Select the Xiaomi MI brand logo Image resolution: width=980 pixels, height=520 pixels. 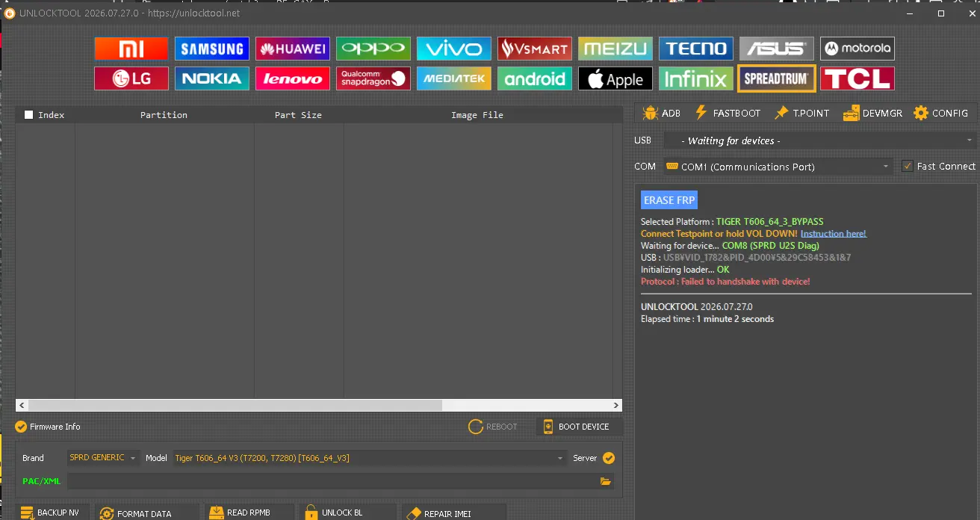pyautogui.click(x=131, y=49)
